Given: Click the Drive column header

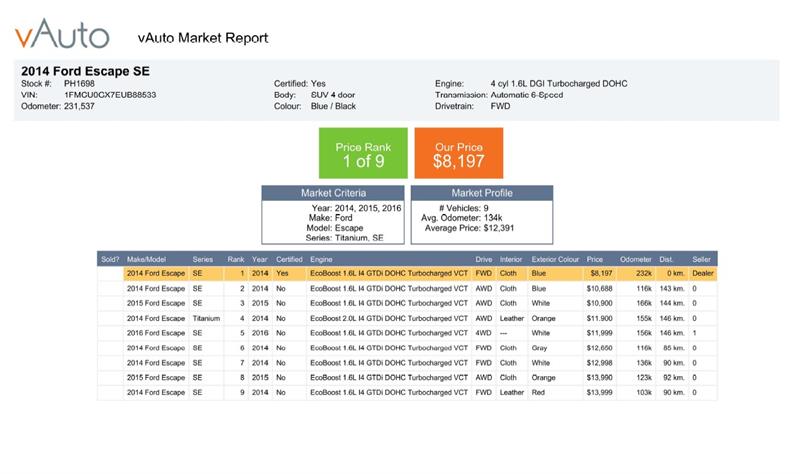Looking at the screenshot, I should pyautogui.click(x=484, y=259).
